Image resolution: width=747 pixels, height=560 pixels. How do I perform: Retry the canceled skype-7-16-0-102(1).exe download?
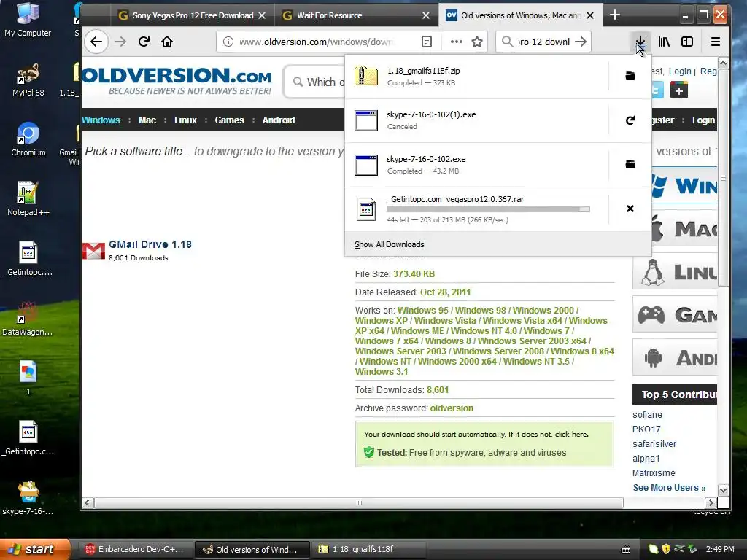(630, 120)
